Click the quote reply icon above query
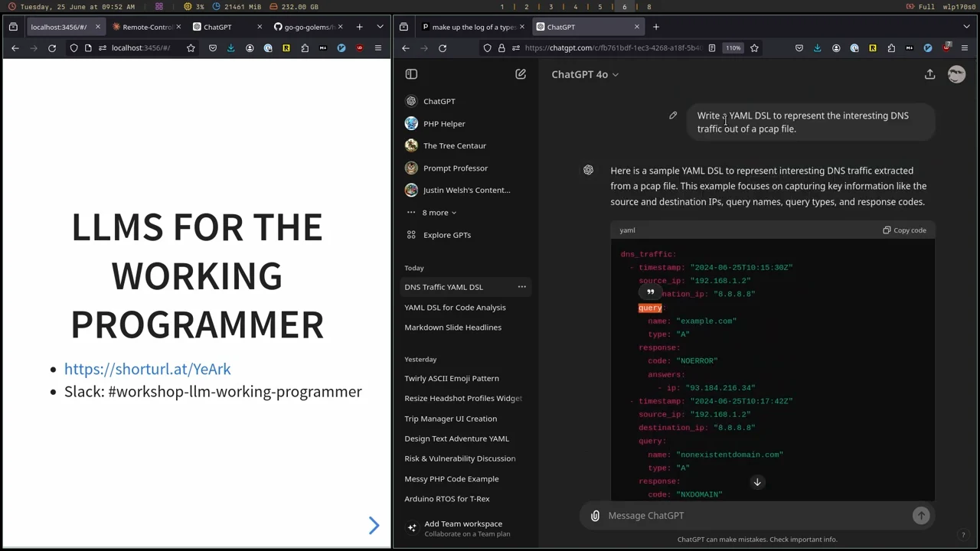 tap(650, 292)
